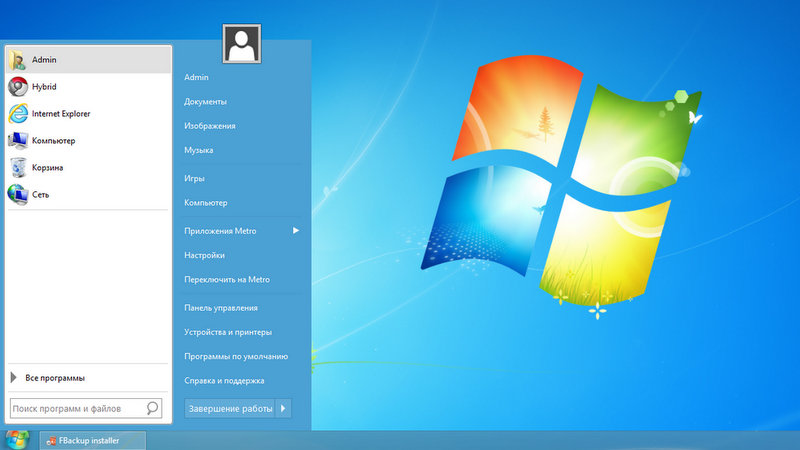Open Справка и поддержка

tap(224, 381)
